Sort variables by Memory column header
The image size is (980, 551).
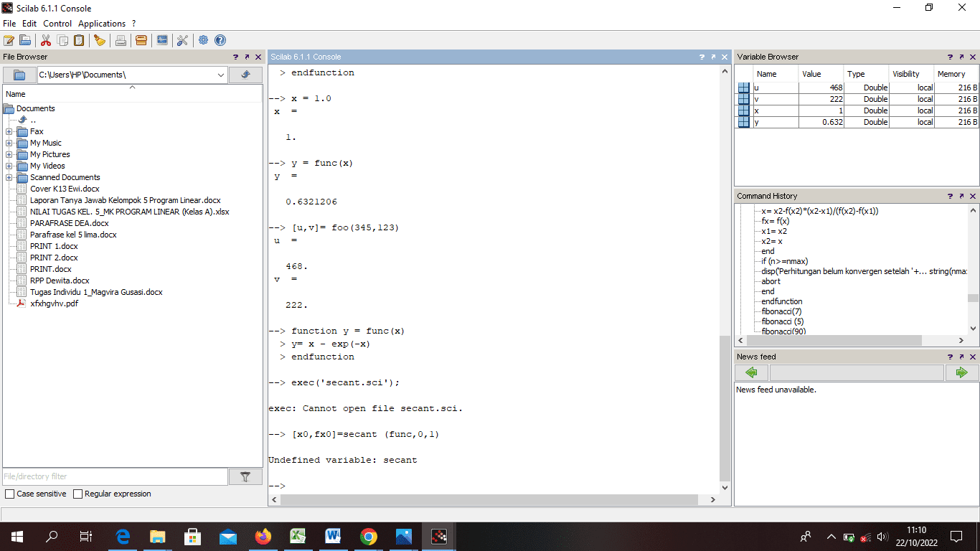(x=956, y=74)
